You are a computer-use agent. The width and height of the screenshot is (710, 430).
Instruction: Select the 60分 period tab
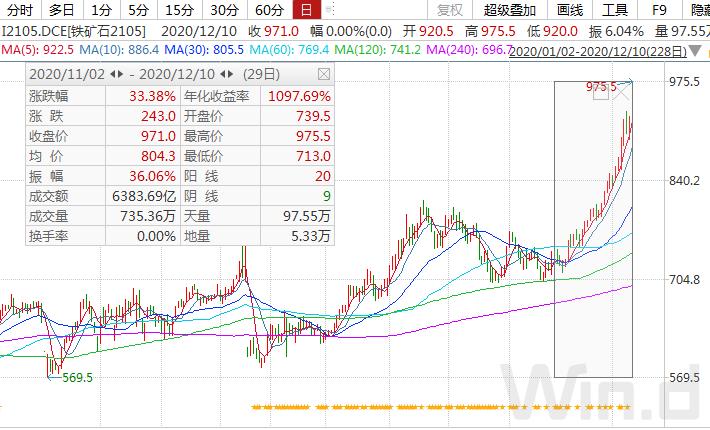269,10
